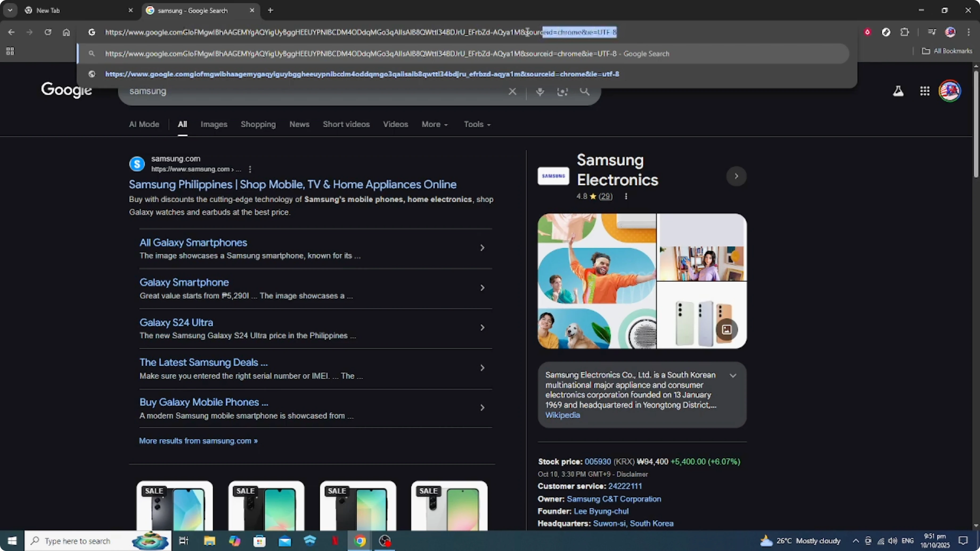The image size is (980, 551).
Task: Click 'More results from samsung.com'
Action: pyautogui.click(x=198, y=441)
